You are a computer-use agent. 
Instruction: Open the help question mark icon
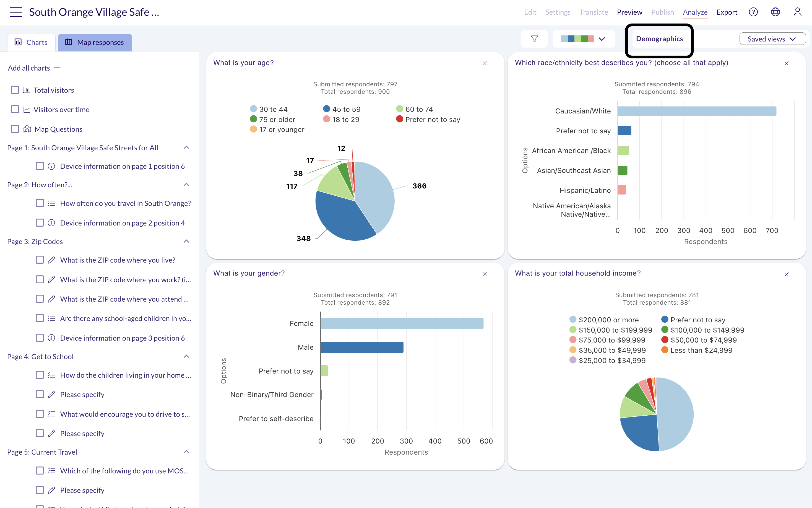(753, 12)
